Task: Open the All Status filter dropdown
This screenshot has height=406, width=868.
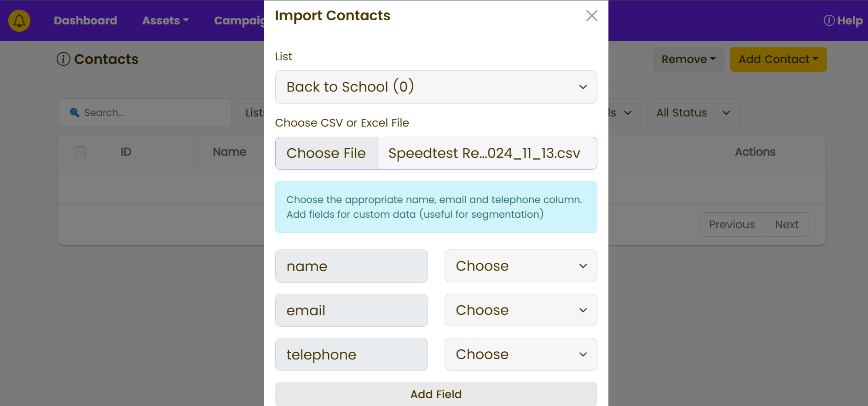Action: (694, 113)
